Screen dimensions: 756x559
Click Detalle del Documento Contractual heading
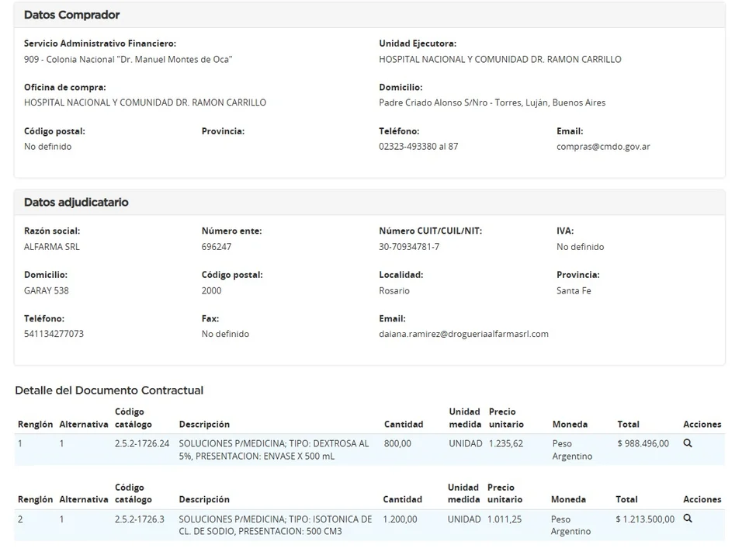click(109, 391)
